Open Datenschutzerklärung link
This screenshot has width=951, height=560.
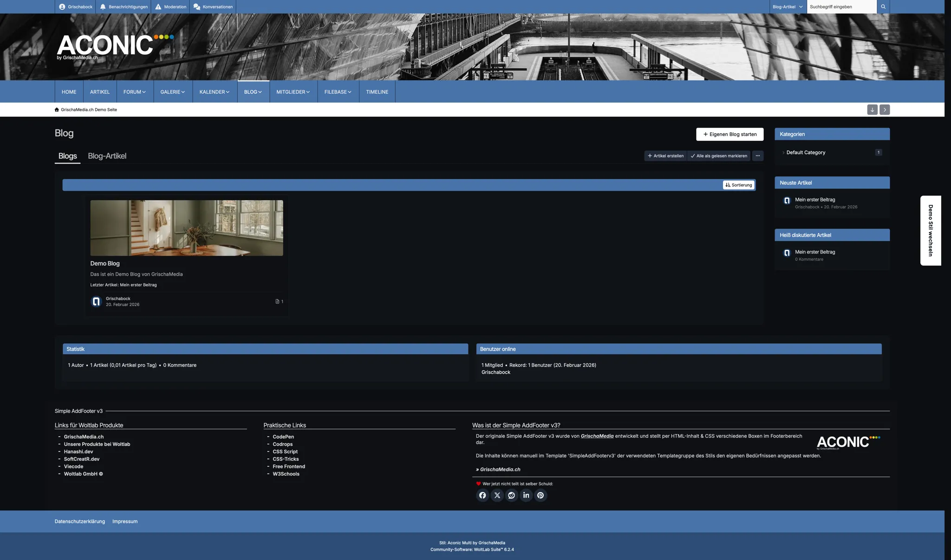[x=80, y=521]
